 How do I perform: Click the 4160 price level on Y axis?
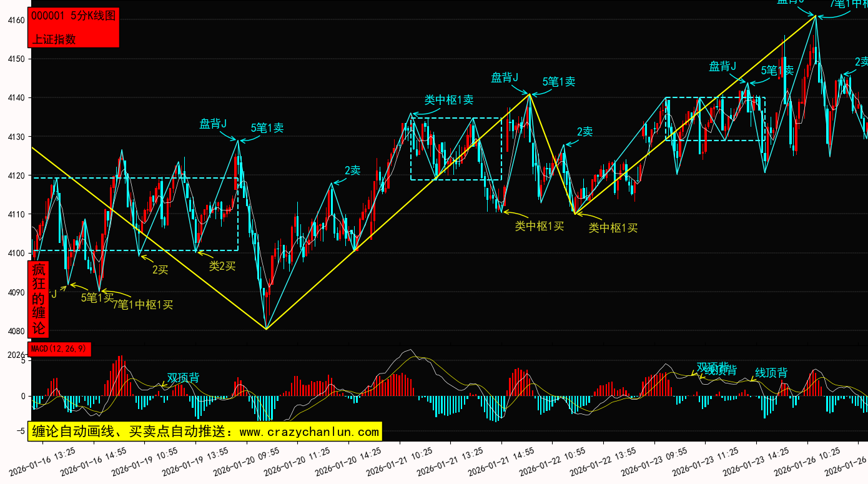[16, 21]
